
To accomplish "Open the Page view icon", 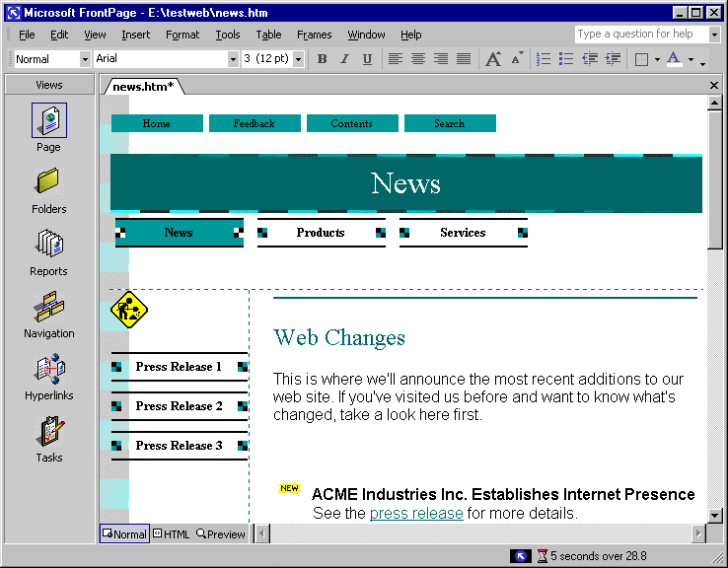I will click(x=49, y=120).
